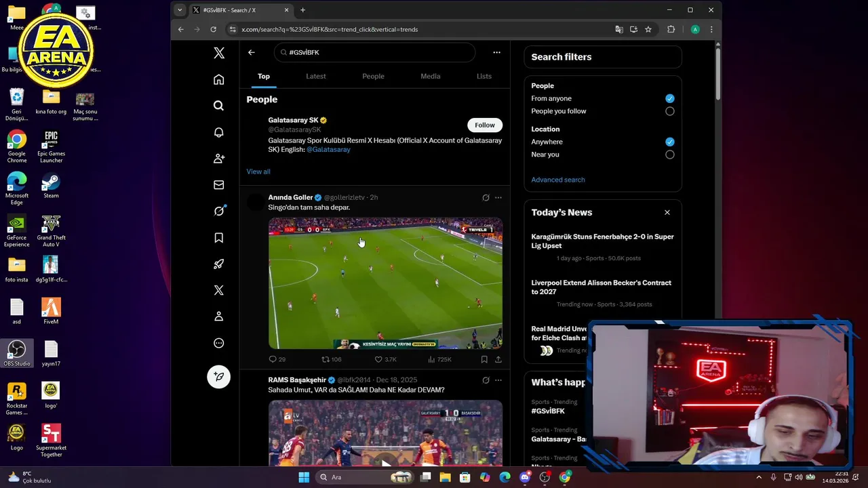Screen dimensions: 868x488
Task: Switch to the Media tab
Action: (x=430, y=76)
